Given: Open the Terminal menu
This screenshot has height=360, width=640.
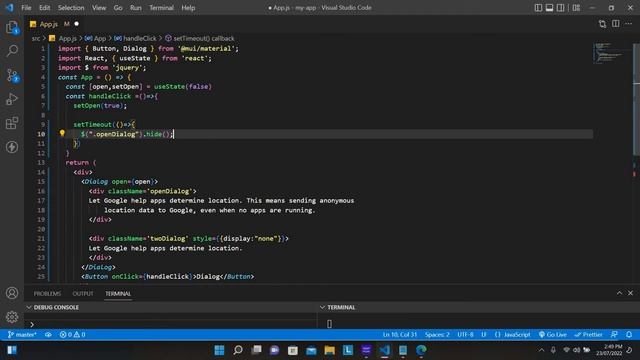Looking at the screenshot, I should point(161,8).
